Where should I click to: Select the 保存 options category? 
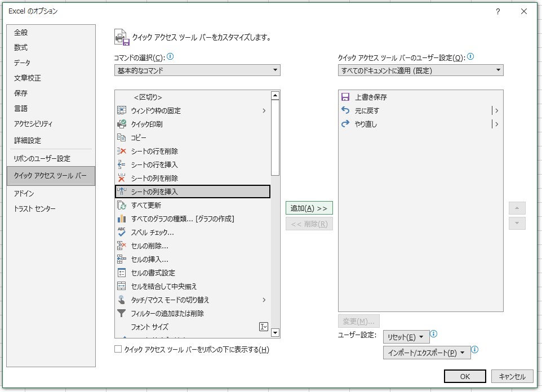coord(51,93)
